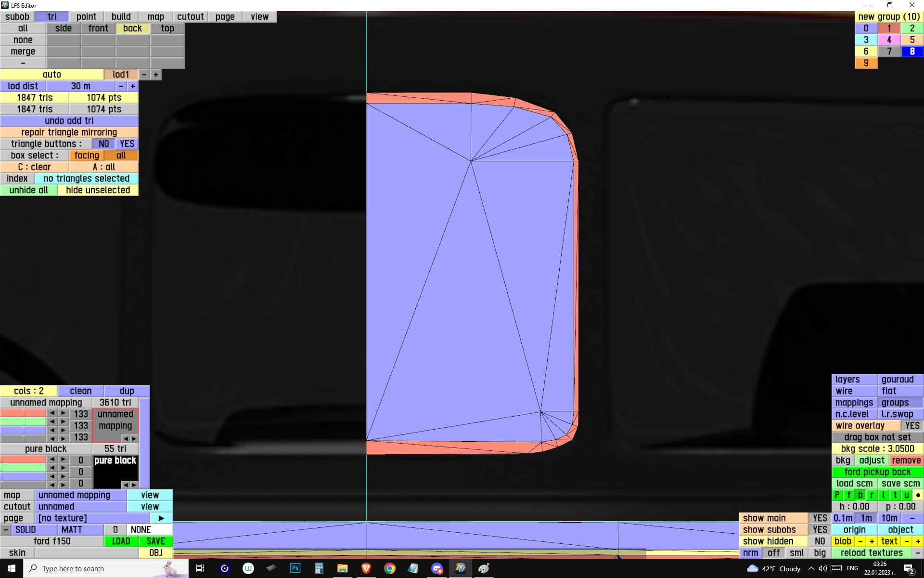Click the unnamed mapping color preview box

[115, 422]
